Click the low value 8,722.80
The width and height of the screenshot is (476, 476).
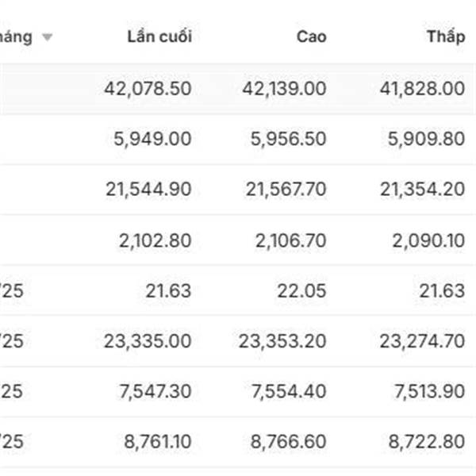[427, 441]
